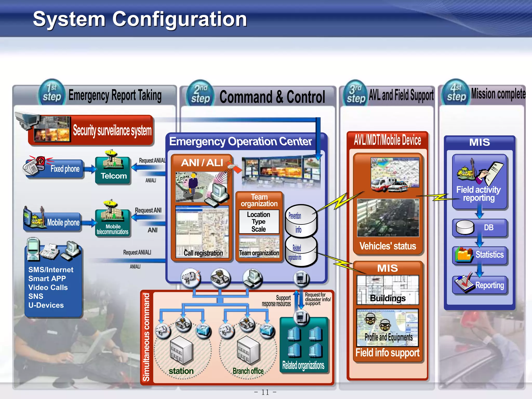Click the Branch office building icon
Screen dimensions: 532x399
pyautogui.click(x=248, y=350)
